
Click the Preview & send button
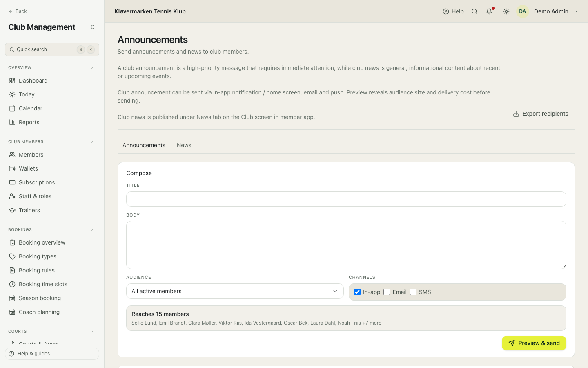click(534, 343)
